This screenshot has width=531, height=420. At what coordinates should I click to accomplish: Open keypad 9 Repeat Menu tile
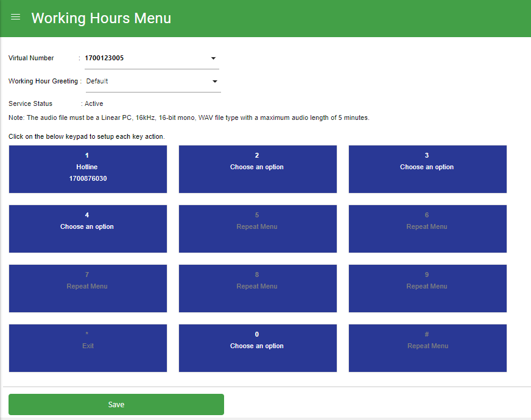coord(427,289)
